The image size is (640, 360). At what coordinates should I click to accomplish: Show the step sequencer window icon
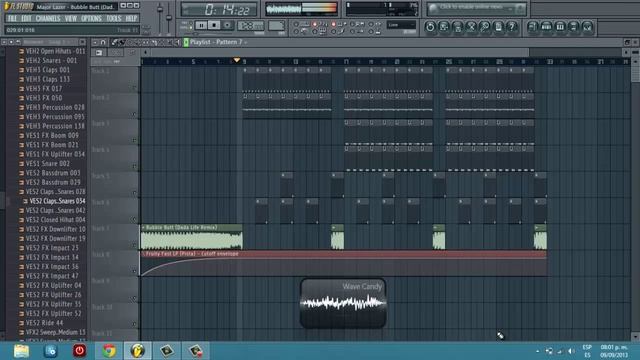[x=546, y=27]
